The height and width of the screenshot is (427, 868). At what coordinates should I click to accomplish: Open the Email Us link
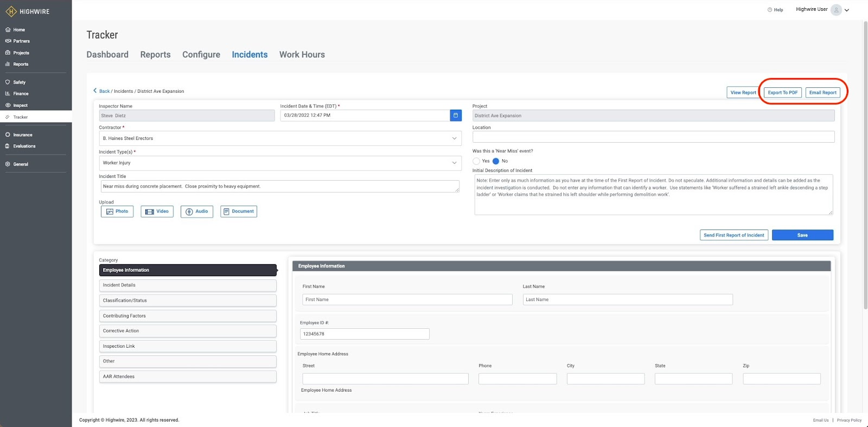821,420
